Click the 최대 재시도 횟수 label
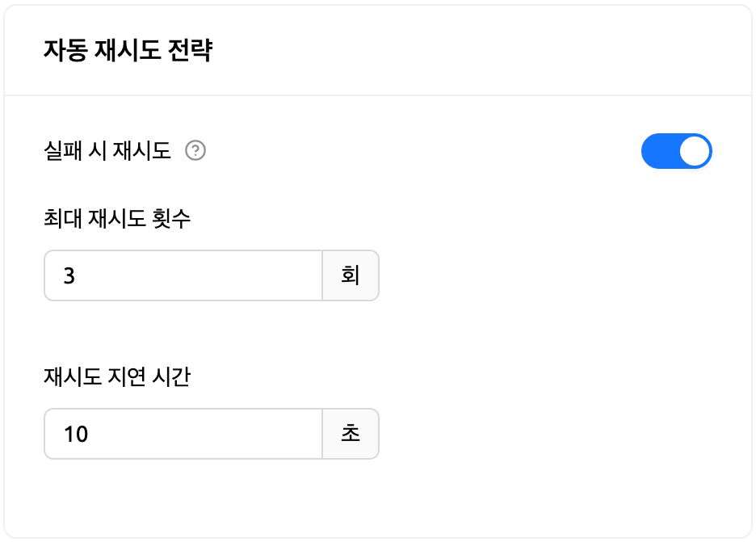Viewport: 756px width, 542px height. 117,218
